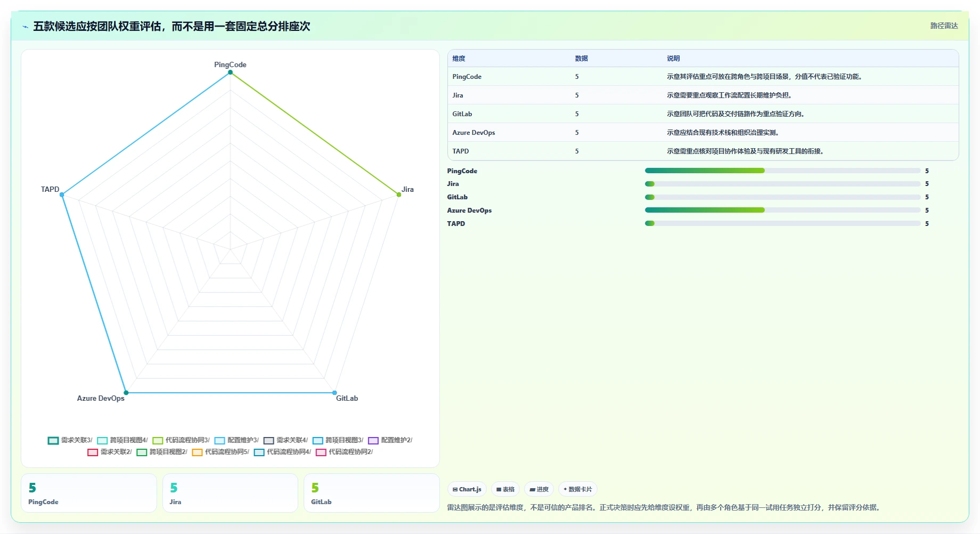Click the TAPD radar data point
This screenshot has width=980, height=534.
pyautogui.click(x=62, y=195)
